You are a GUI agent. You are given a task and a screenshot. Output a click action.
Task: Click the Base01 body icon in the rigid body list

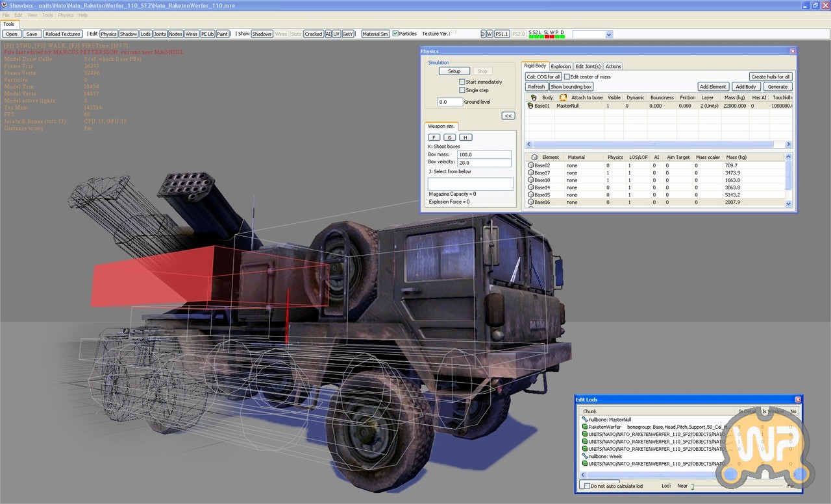click(x=530, y=106)
